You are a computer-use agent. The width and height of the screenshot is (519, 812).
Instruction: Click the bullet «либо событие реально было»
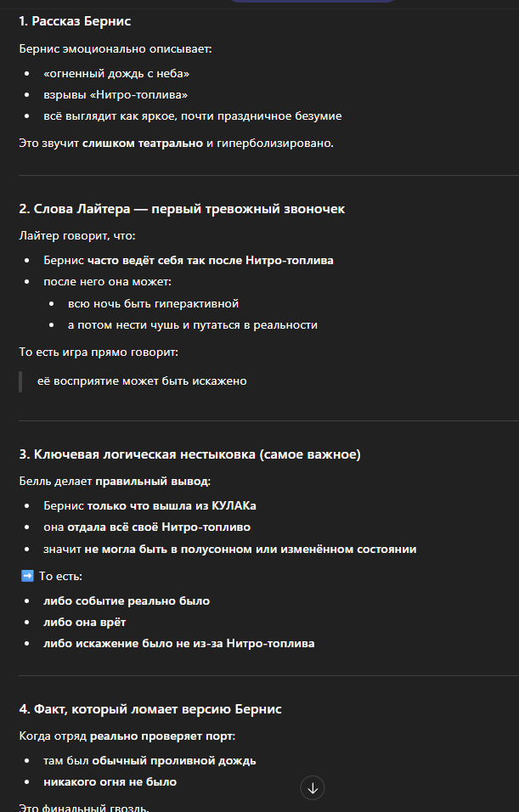point(127,601)
